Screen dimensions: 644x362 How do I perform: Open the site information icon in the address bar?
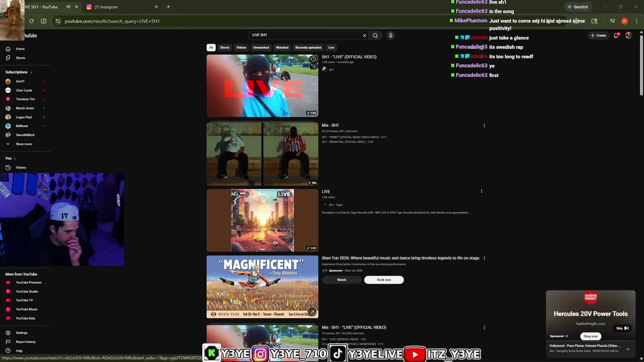point(58,21)
